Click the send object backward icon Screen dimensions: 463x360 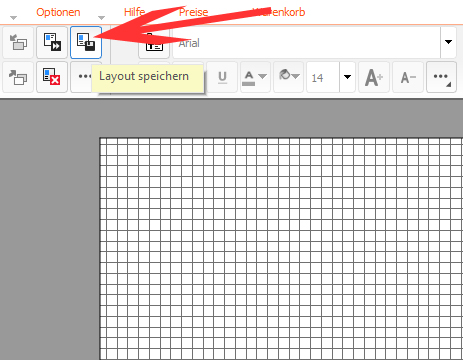coord(18,43)
